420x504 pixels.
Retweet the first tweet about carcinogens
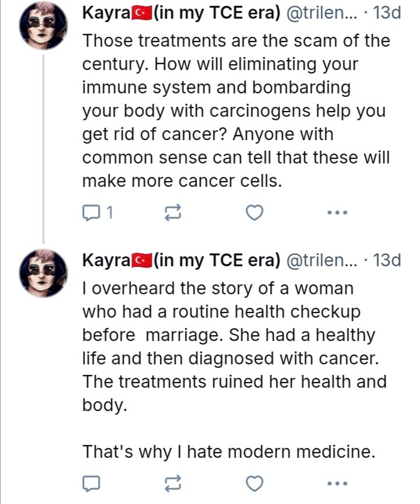(x=173, y=214)
